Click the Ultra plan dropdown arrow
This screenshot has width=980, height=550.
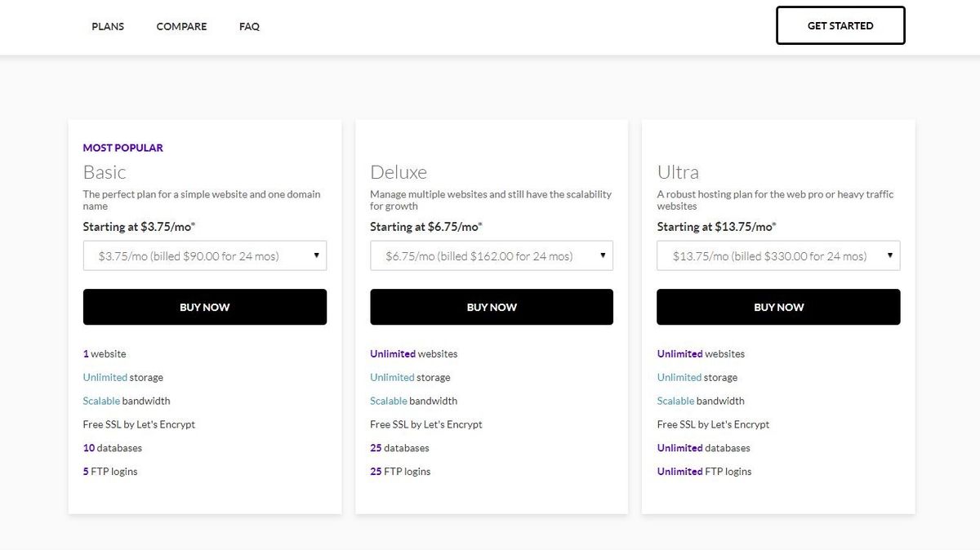click(x=890, y=255)
